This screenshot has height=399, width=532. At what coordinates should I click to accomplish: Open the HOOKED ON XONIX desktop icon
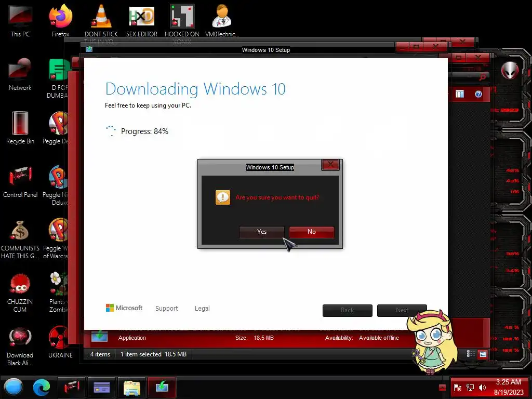coord(182,20)
